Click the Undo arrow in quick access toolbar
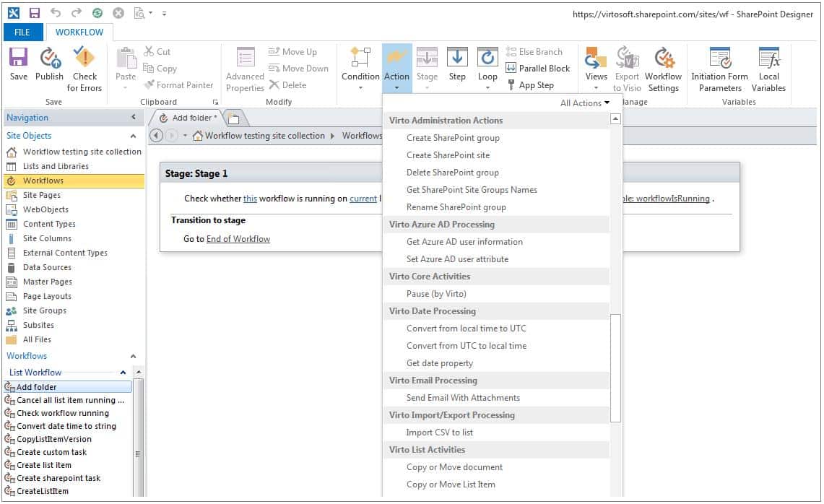Viewport: 824px width, 504px height. 55,12
